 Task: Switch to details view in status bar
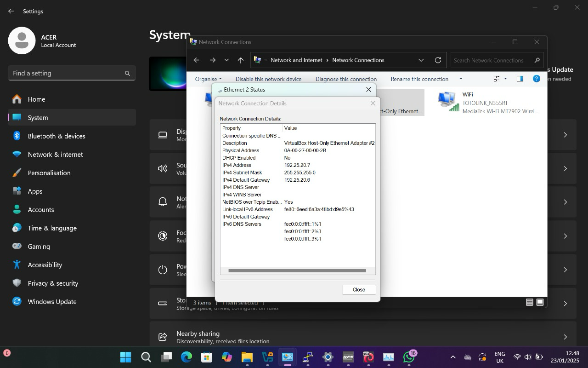point(530,302)
